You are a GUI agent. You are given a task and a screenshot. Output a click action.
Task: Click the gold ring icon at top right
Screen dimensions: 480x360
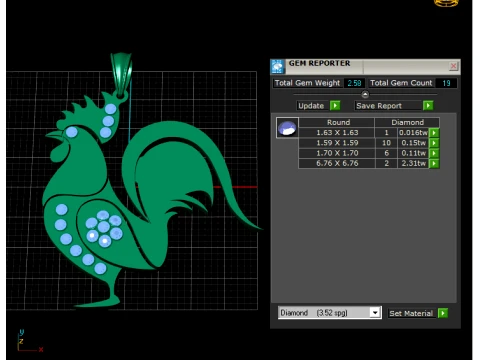[446, 3]
